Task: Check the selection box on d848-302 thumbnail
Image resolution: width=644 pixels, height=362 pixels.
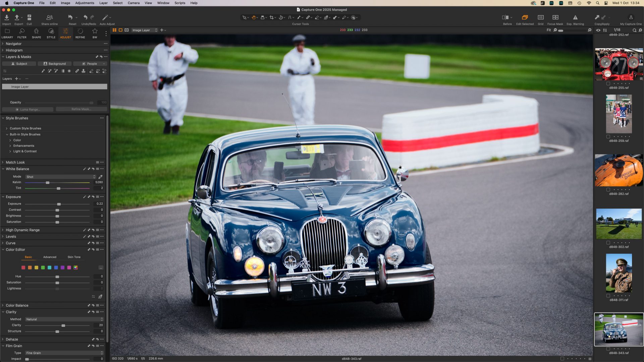Action: [x=608, y=243]
